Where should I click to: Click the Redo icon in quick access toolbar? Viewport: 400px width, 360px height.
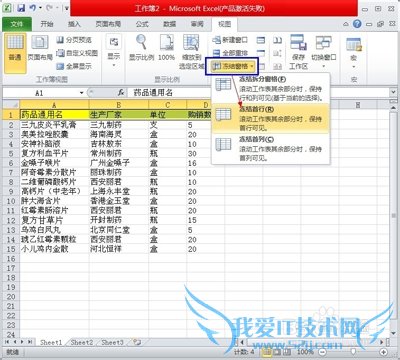tap(49, 7)
